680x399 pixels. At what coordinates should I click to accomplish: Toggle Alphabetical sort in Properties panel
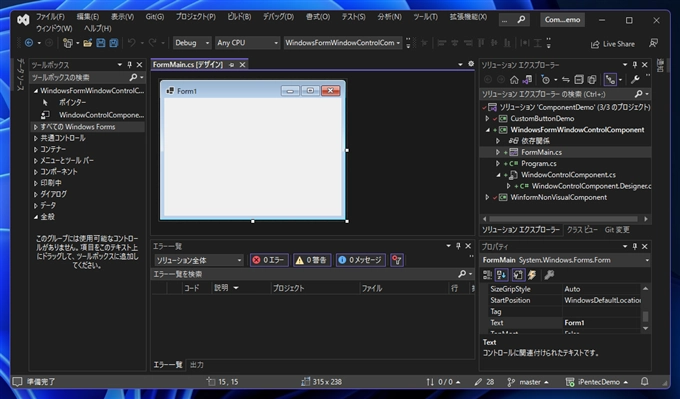tap(502, 275)
